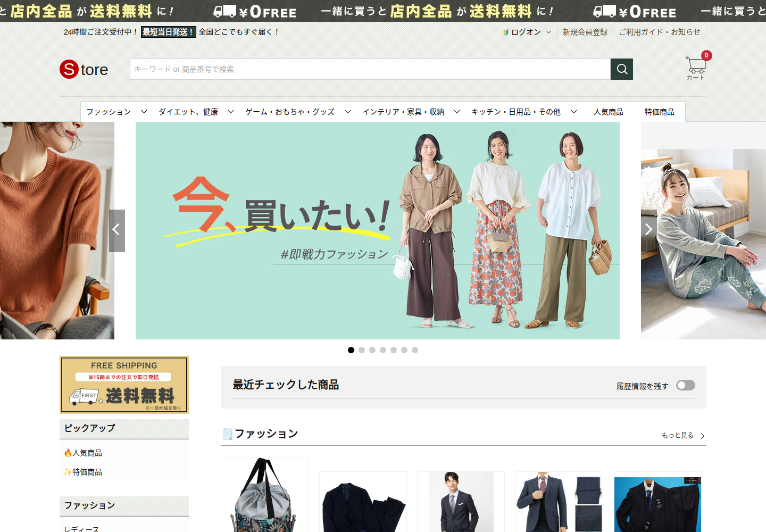Show next carousel slide arrow
Viewport: 766px width, 532px height.
tap(649, 230)
